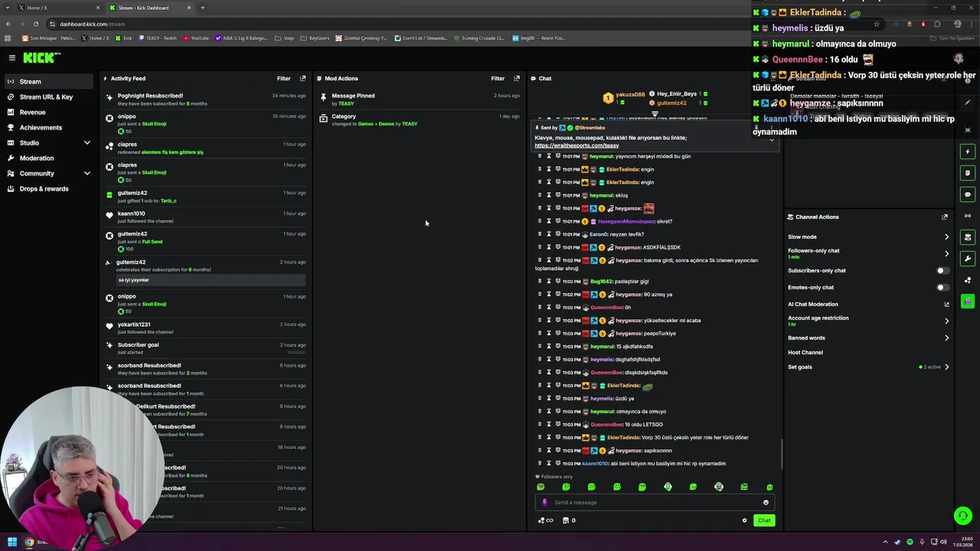Image resolution: width=980 pixels, height=551 pixels.
Task: Click the browser address bar
Action: pos(459,24)
